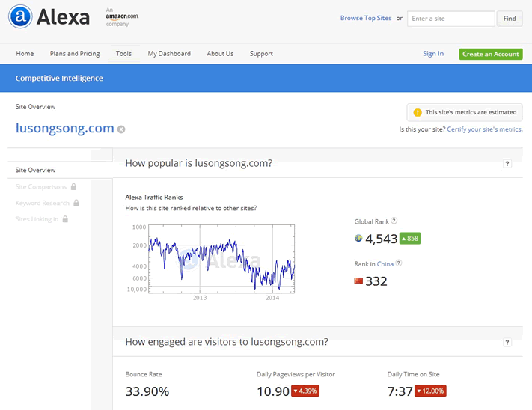Open help for How engaged section

[507, 342]
